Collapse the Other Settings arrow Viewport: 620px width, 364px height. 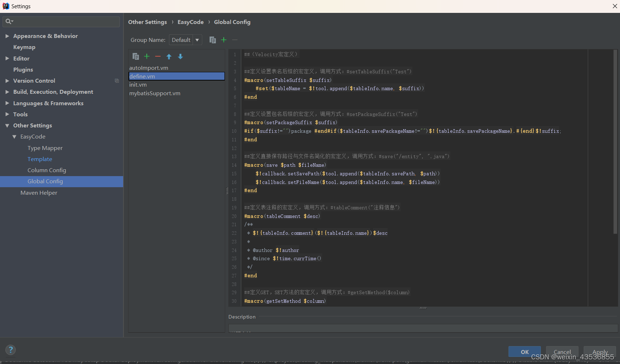[7, 126]
